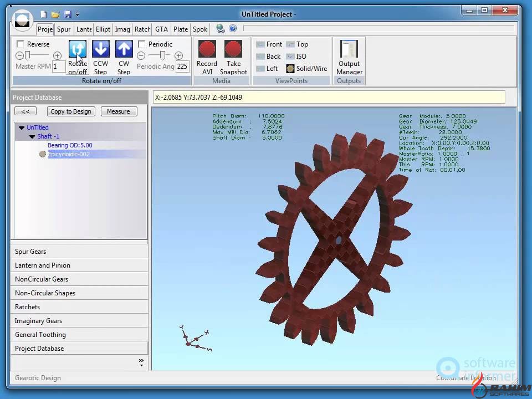The width and height of the screenshot is (532, 399).
Task: Switch to the Spur tab
Action: pyautogui.click(x=64, y=29)
